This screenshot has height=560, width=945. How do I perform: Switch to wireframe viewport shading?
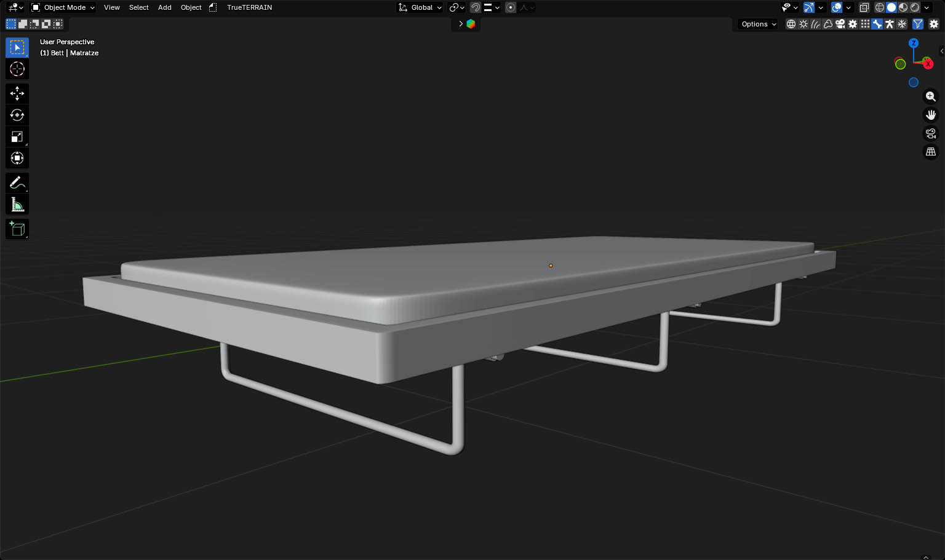[x=880, y=7]
